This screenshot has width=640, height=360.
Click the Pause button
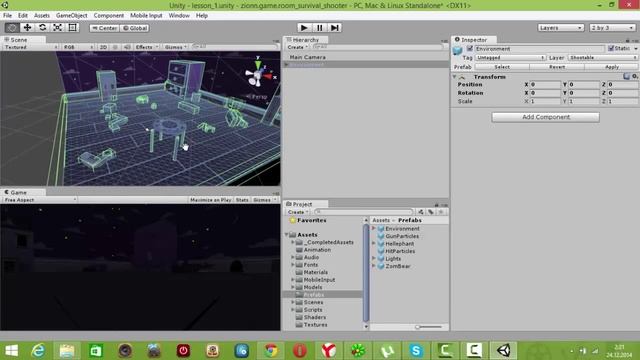[319, 28]
